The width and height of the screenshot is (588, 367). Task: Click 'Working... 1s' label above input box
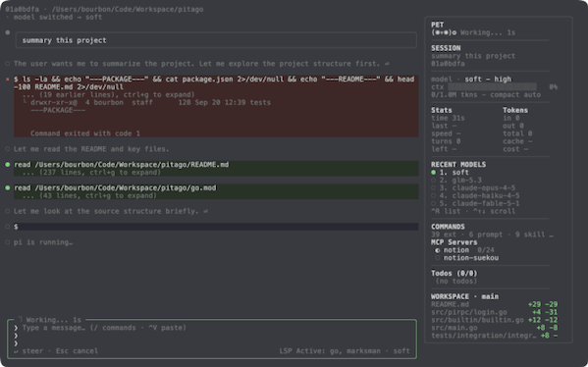(54, 320)
